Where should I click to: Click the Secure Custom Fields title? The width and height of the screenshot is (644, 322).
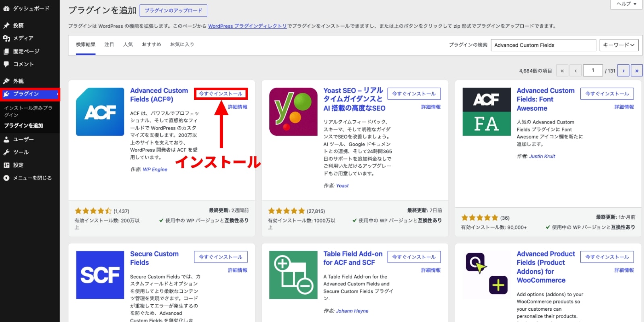pos(154,258)
